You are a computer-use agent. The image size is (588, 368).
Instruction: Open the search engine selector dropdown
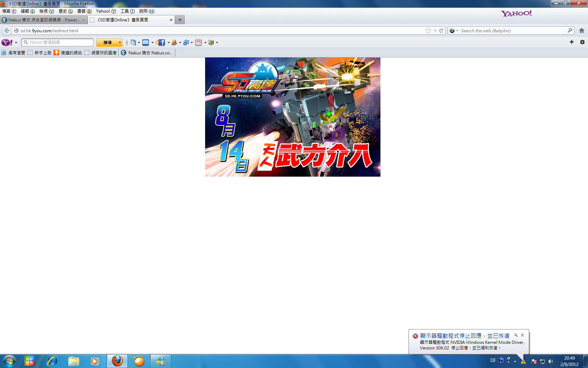pyautogui.click(x=454, y=30)
